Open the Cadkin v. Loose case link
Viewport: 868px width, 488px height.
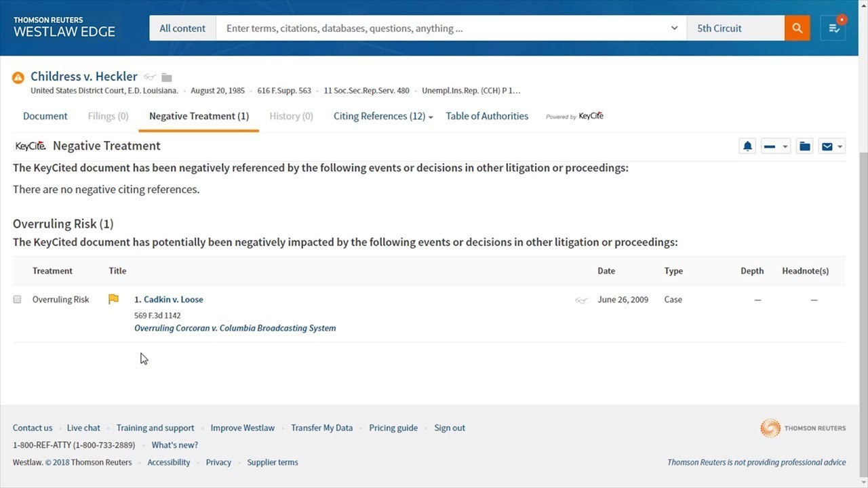[173, 300]
